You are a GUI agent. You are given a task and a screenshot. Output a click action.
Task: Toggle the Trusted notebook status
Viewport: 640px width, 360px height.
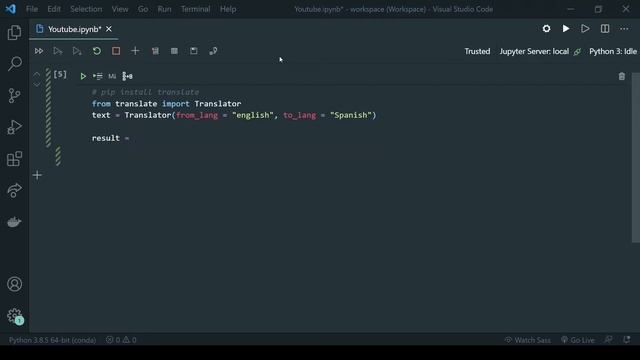pyautogui.click(x=477, y=51)
